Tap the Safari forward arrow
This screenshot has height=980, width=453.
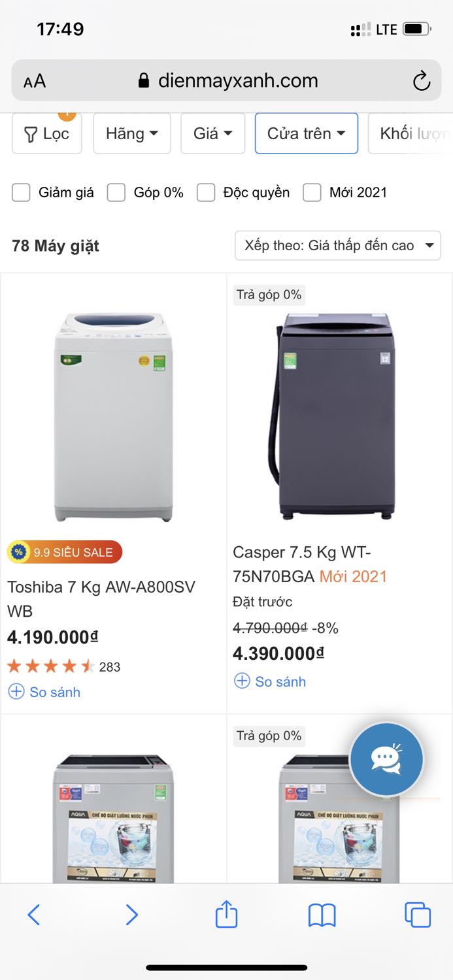(x=131, y=915)
